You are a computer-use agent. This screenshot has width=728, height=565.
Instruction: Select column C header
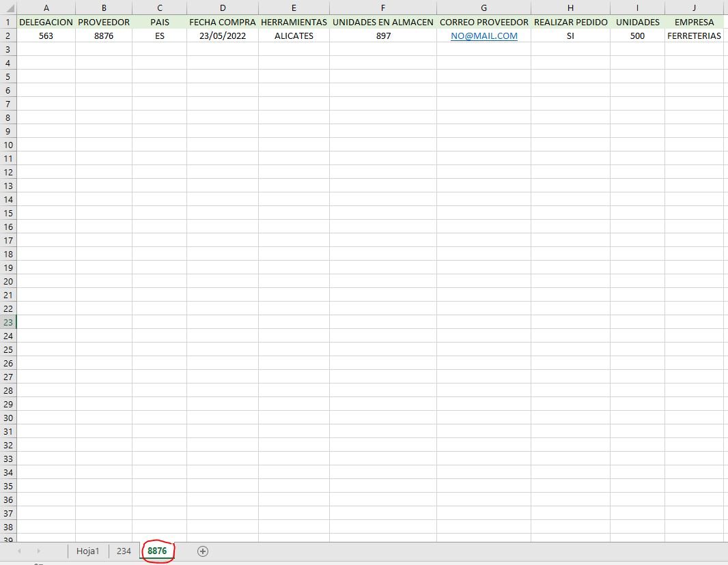159,8
